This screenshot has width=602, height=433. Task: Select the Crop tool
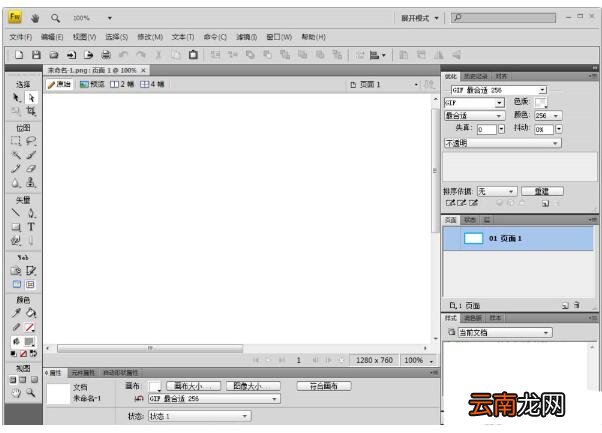(x=31, y=111)
